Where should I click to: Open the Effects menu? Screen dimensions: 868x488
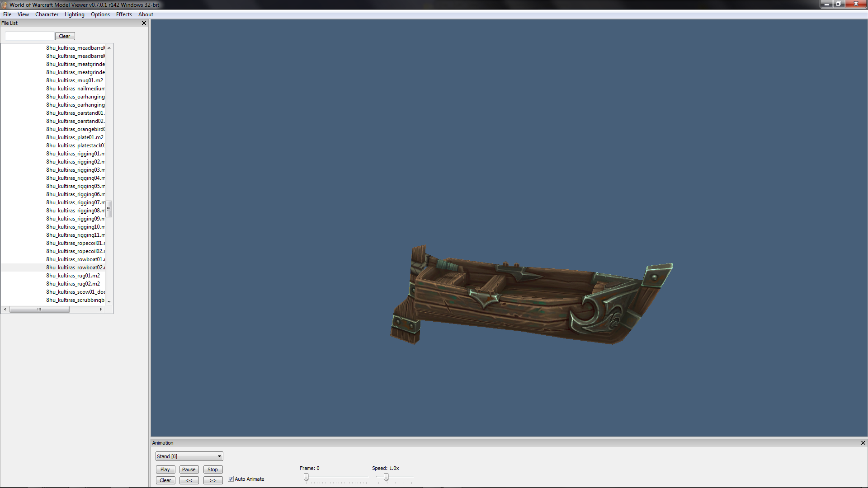[x=124, y=14]
